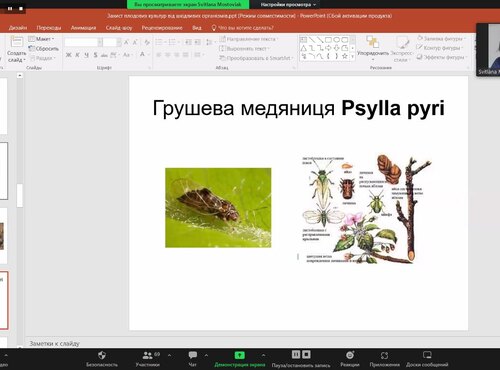The width and height of the screenshot is (500, 370).
Task: Center the text
Action: (168, 55)
